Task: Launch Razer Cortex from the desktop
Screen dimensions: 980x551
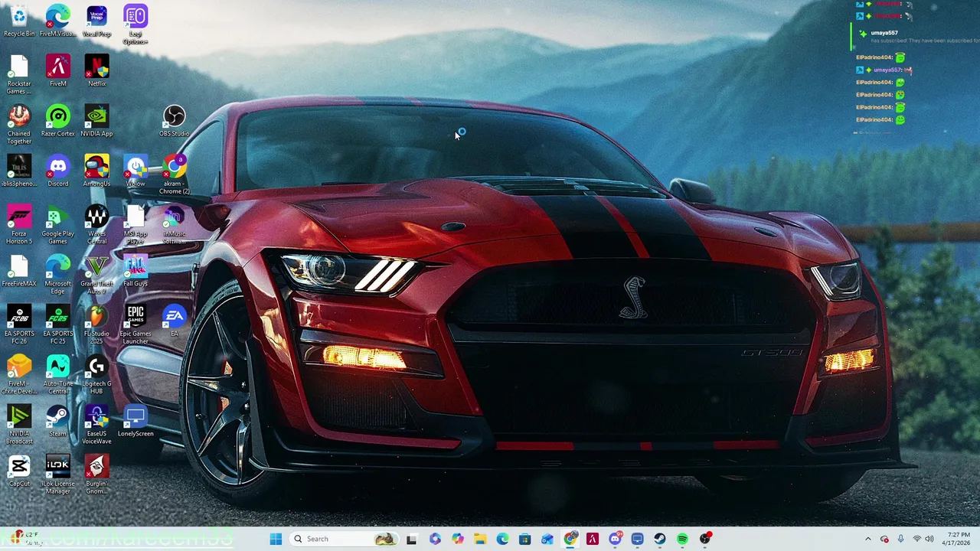Action: coord(57,121)
